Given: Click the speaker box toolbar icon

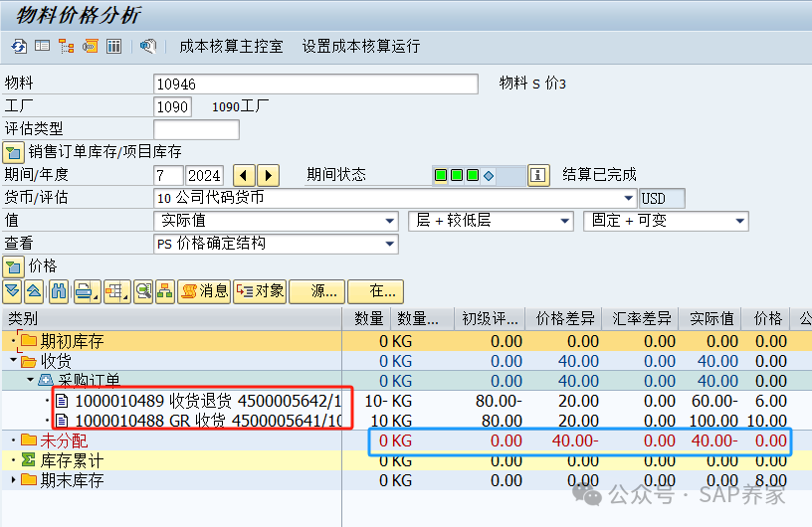Looking at the screenshot, I should 91,46.
